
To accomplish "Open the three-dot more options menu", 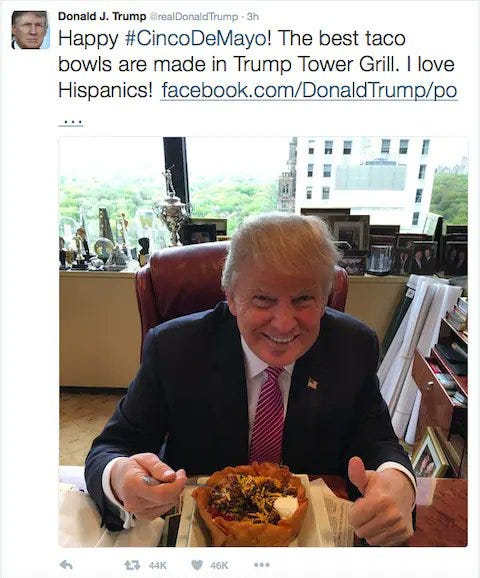I will 262,564.
